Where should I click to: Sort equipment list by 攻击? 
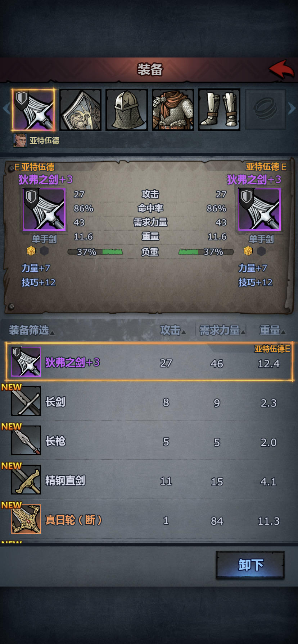coord(173,330)
